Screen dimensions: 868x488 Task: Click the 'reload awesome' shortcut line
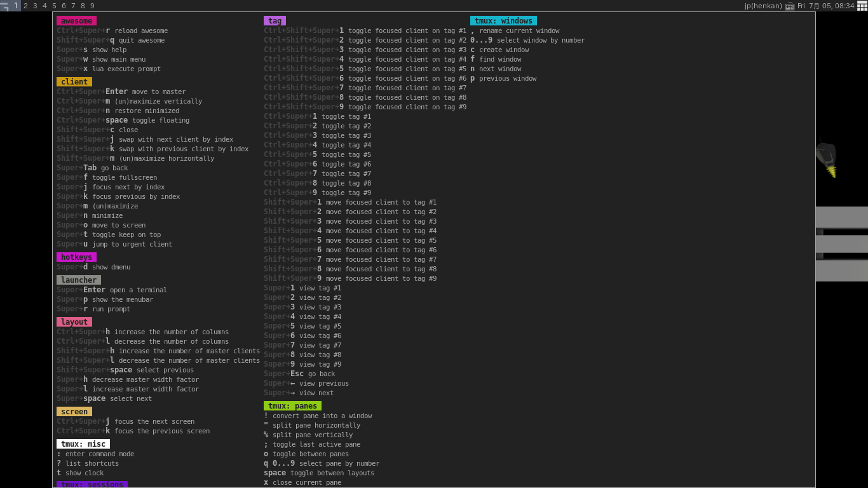coord(112,30)
